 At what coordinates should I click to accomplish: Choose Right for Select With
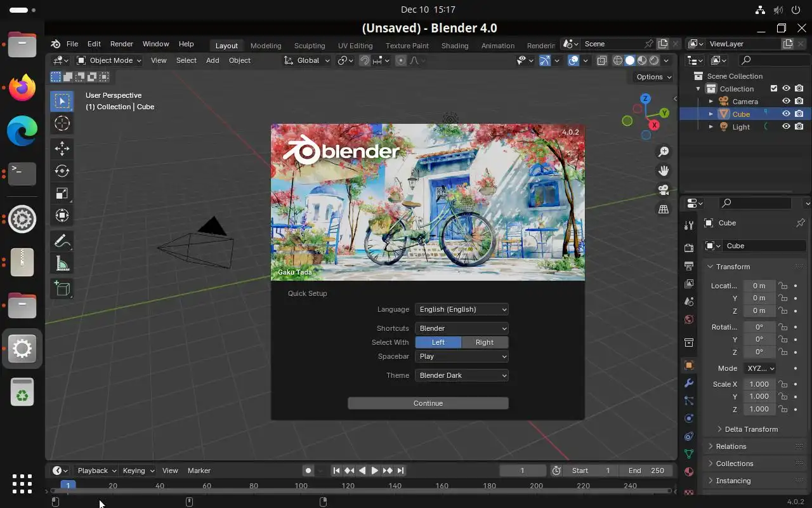pos(485,342)
